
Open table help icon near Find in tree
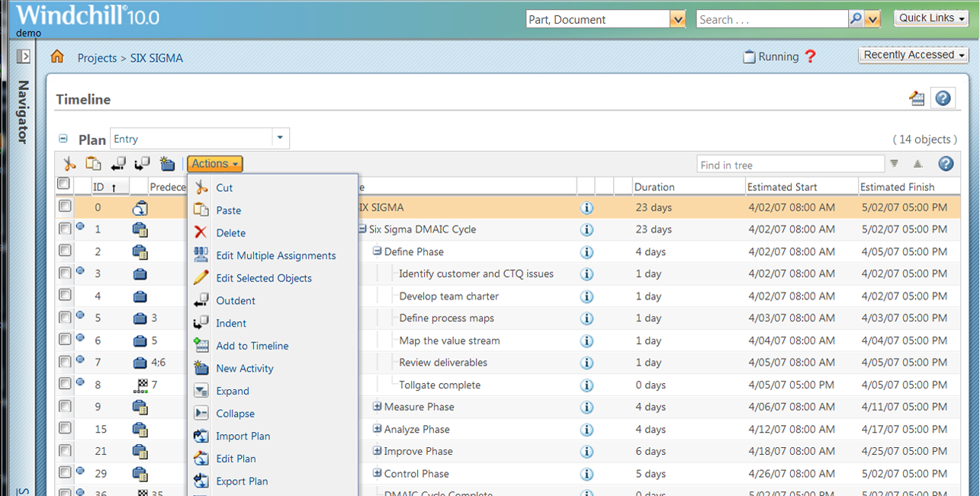(946, 164)
